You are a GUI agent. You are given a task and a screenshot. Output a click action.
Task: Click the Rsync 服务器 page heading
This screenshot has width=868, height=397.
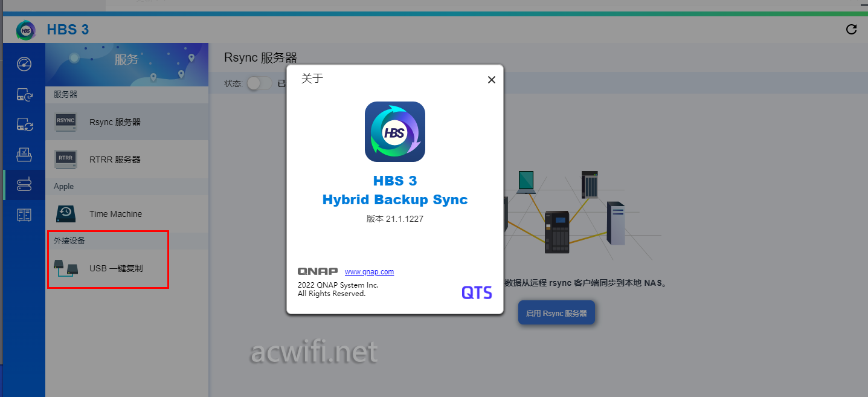click(x=261, y=58)
